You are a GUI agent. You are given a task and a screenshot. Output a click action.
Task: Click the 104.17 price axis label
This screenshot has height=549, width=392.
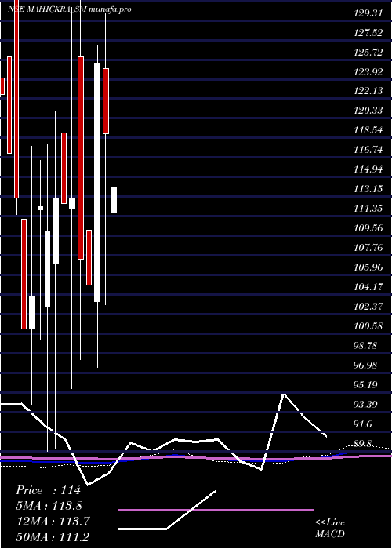point(368,287)
